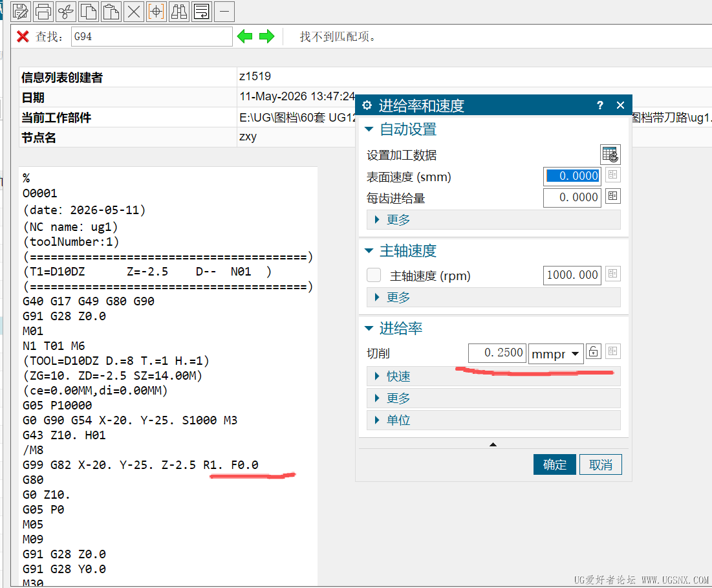Click the '(toolNumber:1)' line
The width and height of the screenshot is (712, 588).
(x=71, y=241)
